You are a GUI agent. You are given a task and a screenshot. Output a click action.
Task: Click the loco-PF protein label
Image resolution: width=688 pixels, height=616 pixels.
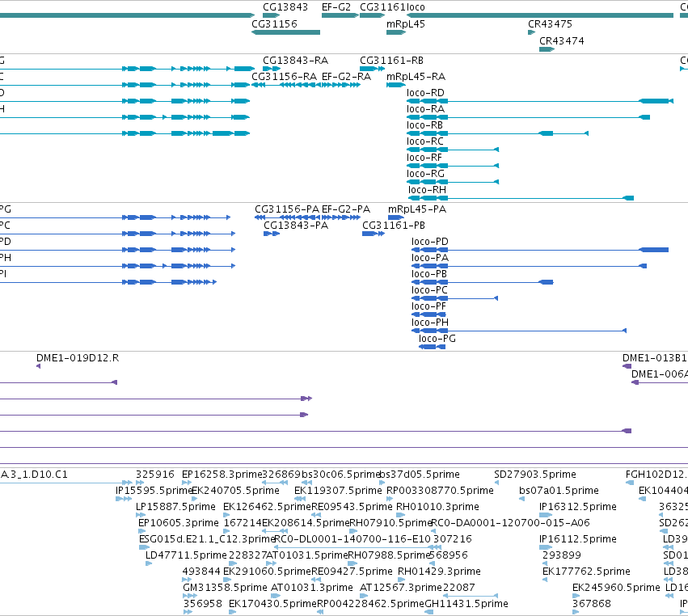pyautogui.click(x=428, y=306)
